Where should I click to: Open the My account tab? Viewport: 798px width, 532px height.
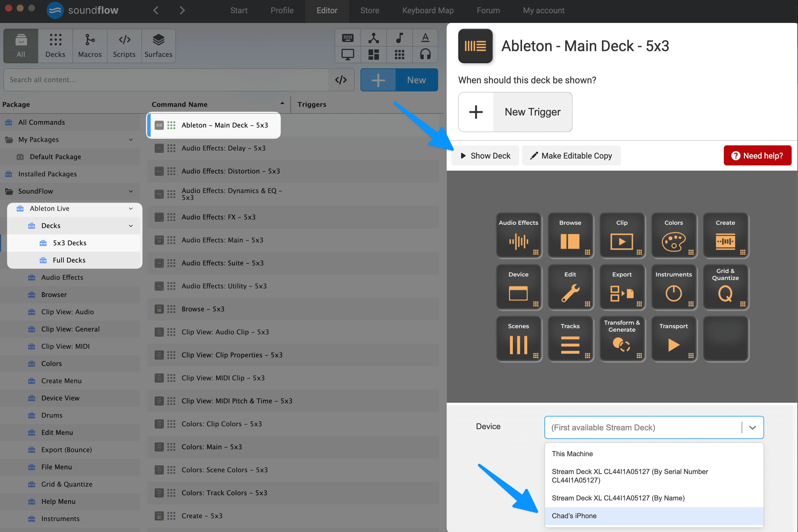pos(543,11)
